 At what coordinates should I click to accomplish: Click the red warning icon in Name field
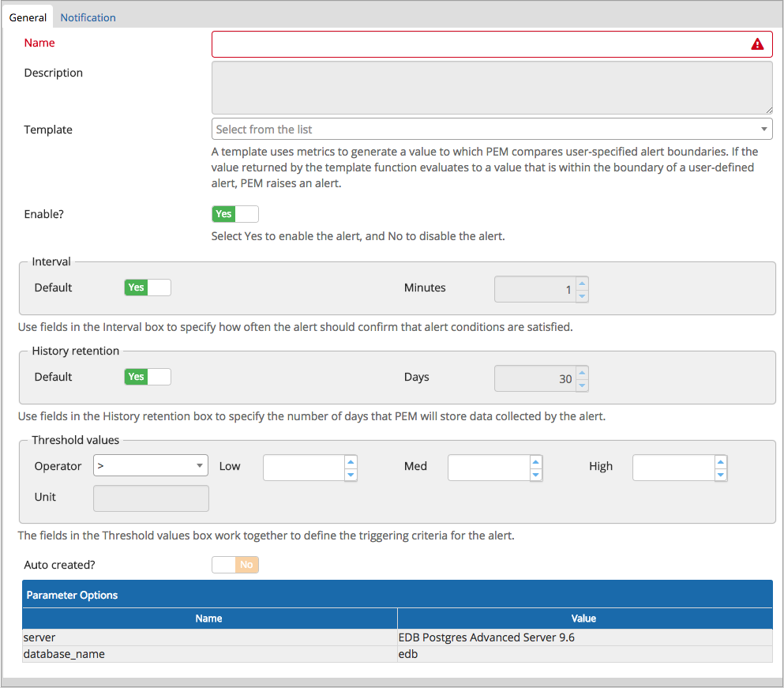757,44
